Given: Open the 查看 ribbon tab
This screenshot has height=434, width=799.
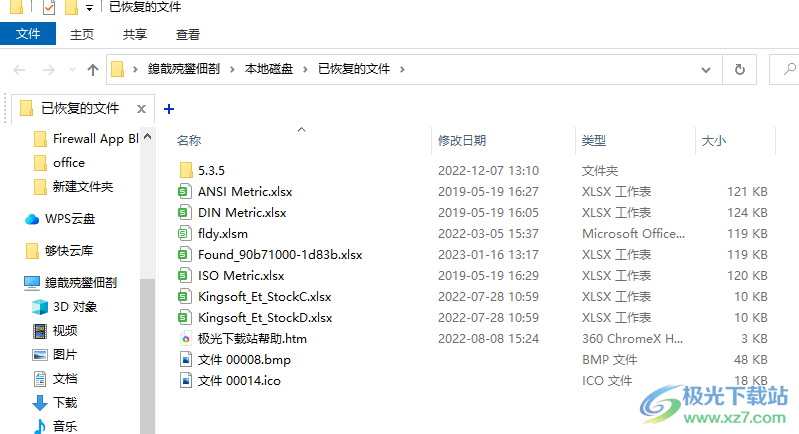Looking at the screenshot, I should [188, 35].
